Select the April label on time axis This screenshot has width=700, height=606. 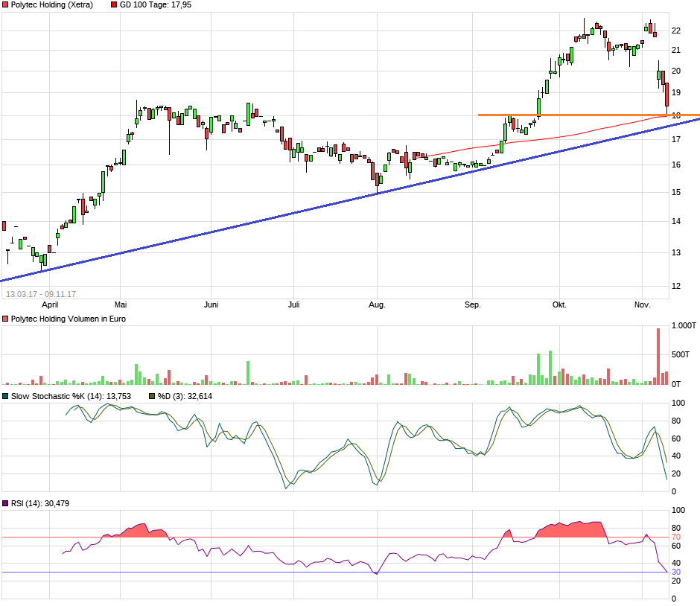point(50,304)
